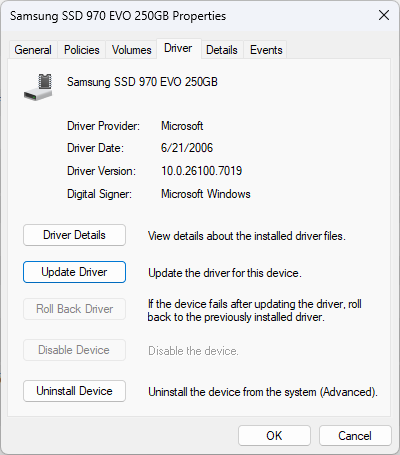The image size is (400, 455).
Task: Click 'Update the driver for this device.' text
Action: pyautogui.click(x=225, y=273)
